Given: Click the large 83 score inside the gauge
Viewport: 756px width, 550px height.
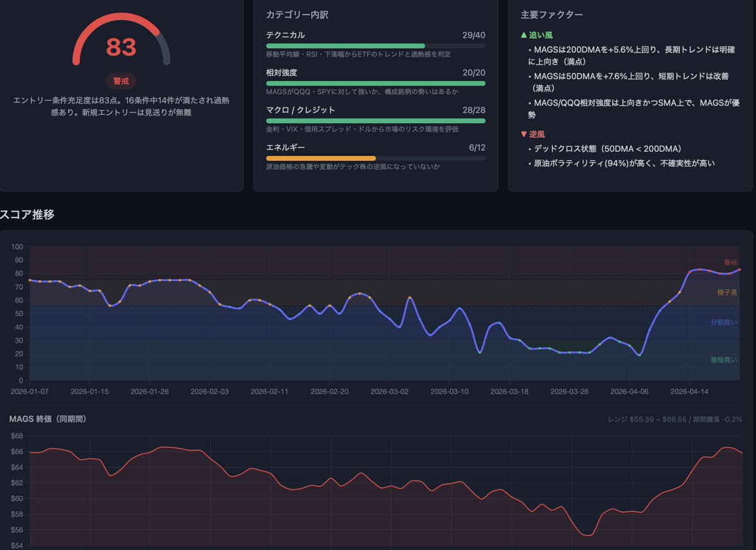Looking at the screenshot, I should [122, 47].
